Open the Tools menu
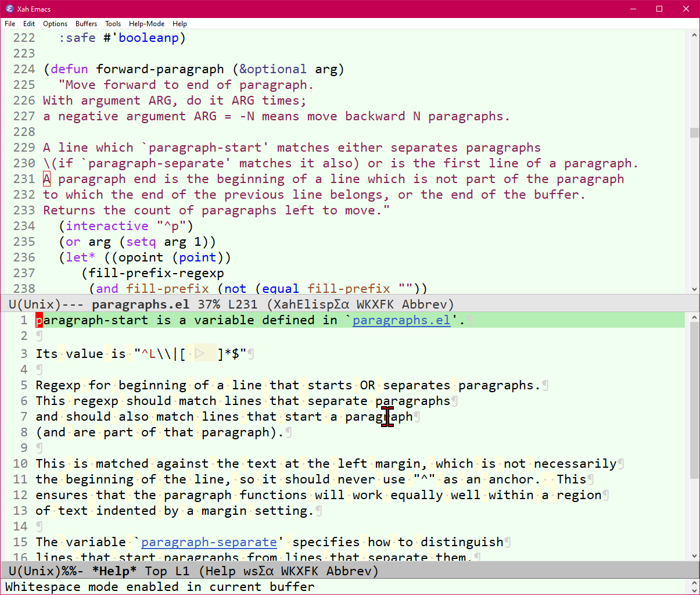 tap(113, 24)
